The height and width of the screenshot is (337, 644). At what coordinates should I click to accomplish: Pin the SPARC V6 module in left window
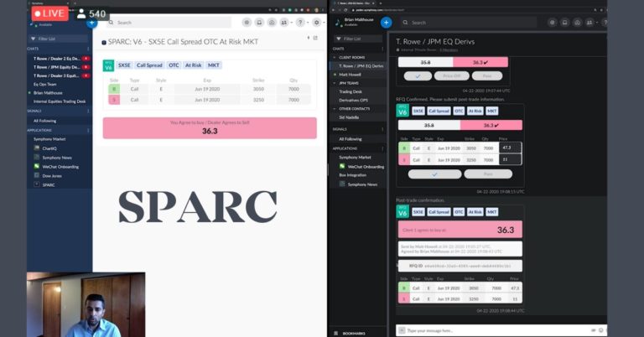tap(308, 38)
